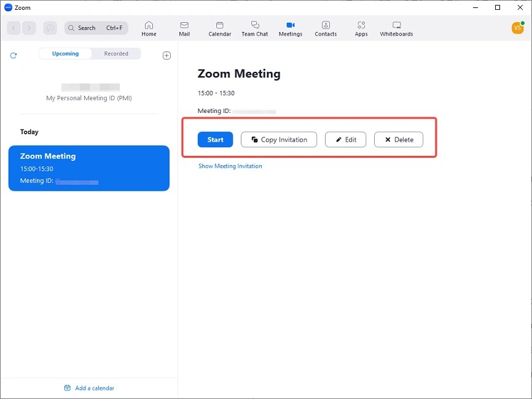
Task: Open the Home tab
Action: tap(149, 28)
